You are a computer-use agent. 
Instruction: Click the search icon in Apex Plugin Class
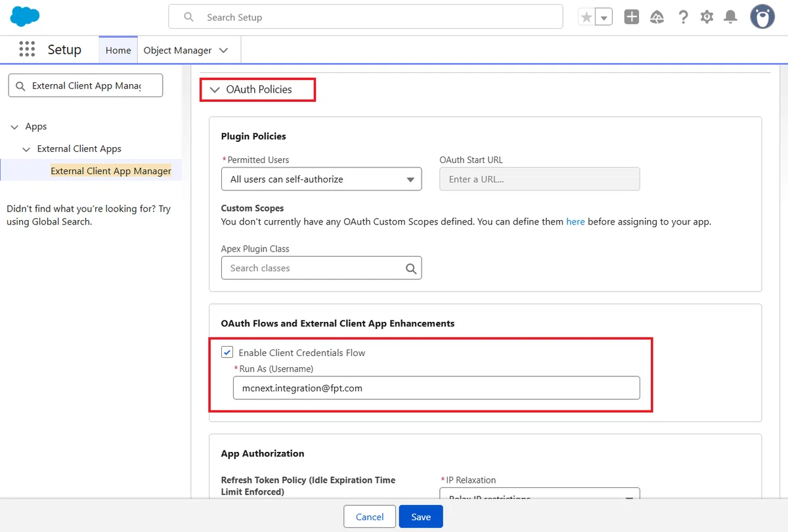[411, 268]
